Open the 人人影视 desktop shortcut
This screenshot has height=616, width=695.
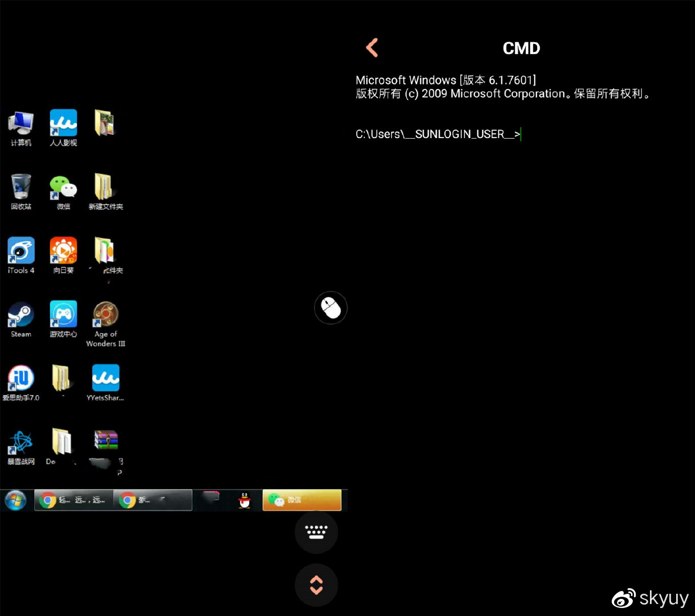click(x=63, y=128)
